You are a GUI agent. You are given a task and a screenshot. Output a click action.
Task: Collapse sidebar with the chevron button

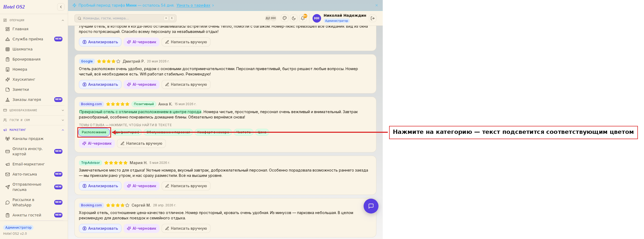point(61,7)
